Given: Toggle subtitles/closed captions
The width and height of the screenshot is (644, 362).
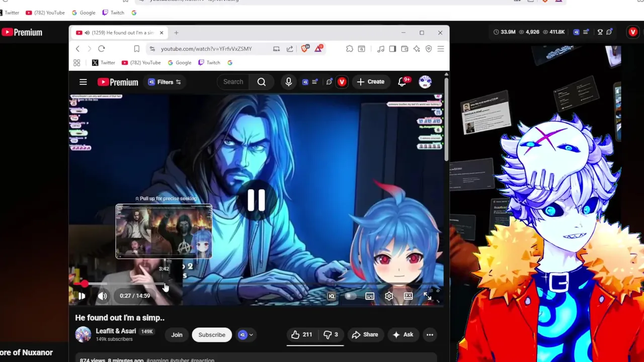Looking at the screenshot, I should [370, 296].
